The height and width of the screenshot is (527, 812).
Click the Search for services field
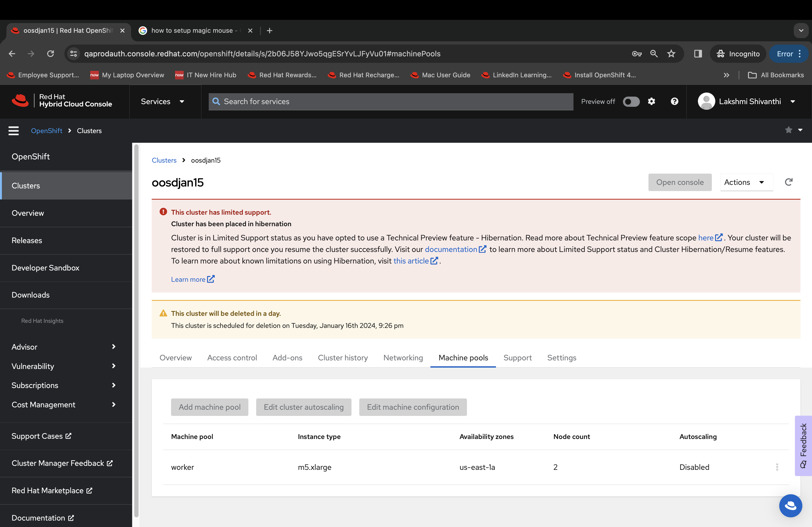(x=391, y=101)
